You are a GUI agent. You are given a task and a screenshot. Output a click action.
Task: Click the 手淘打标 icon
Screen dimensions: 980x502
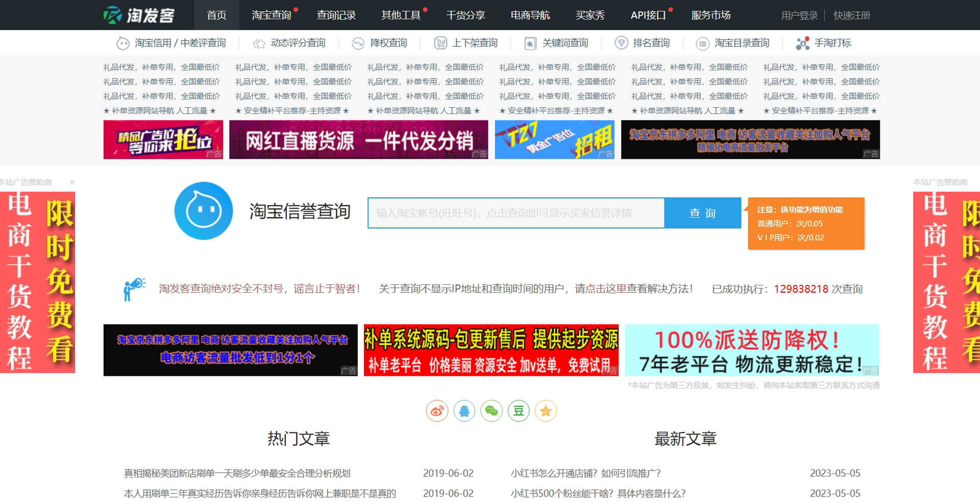tap(802, 43)
